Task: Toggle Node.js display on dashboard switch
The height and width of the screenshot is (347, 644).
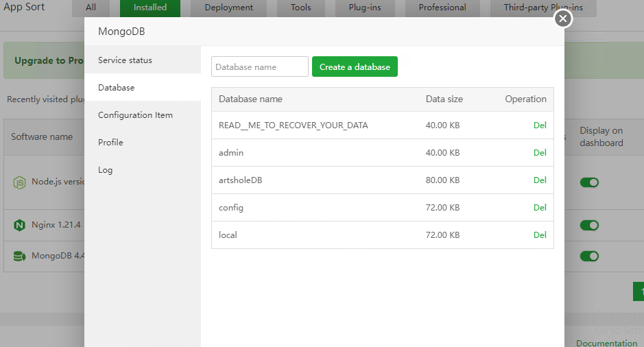Action: click(x=589, y=182)
